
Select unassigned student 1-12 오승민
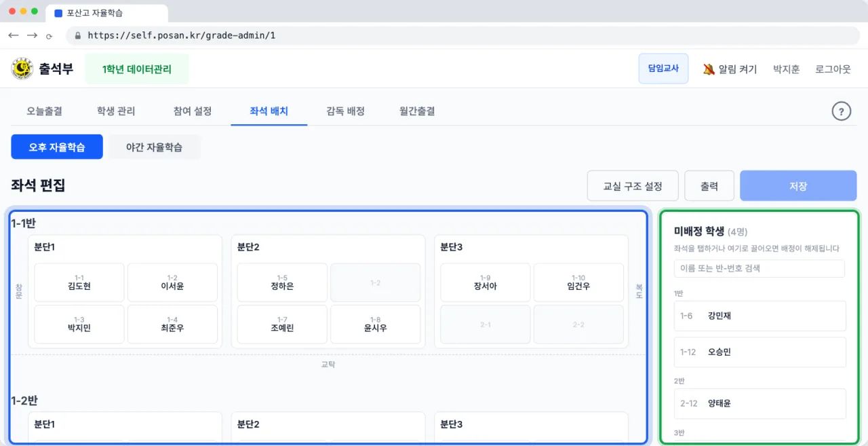click(x=760, y=352)
